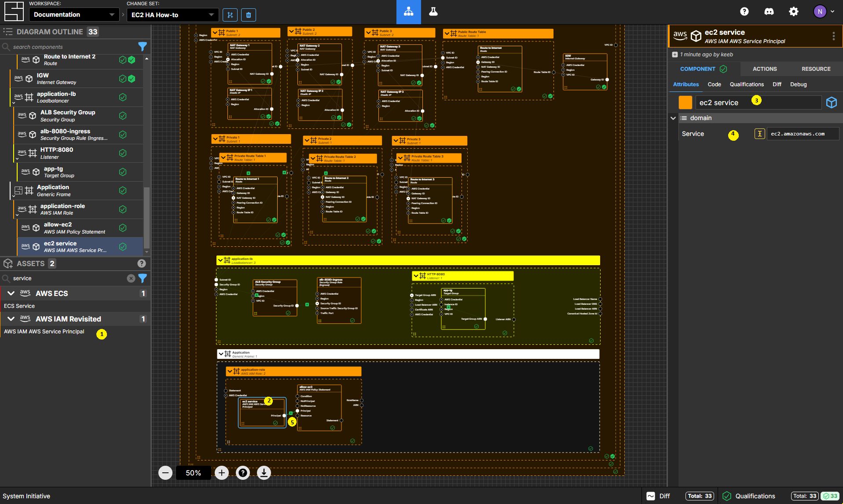The height and width of the screenshot is (504, 843).
Task: Switch to the Actions tab
Action: click(x=765, y=69)
